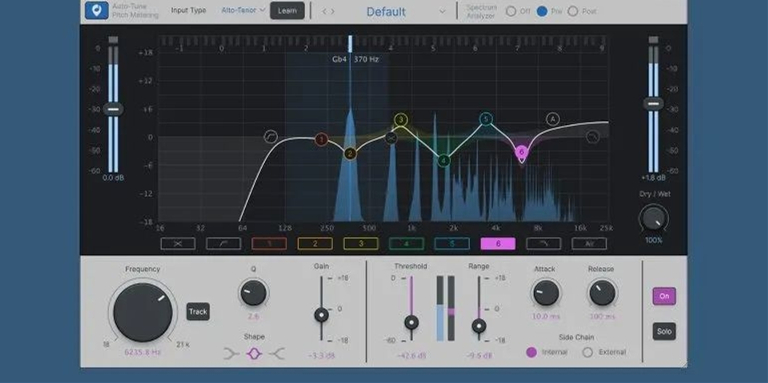
Task: Select Internal side chain source
Action: tap(531, 352)
